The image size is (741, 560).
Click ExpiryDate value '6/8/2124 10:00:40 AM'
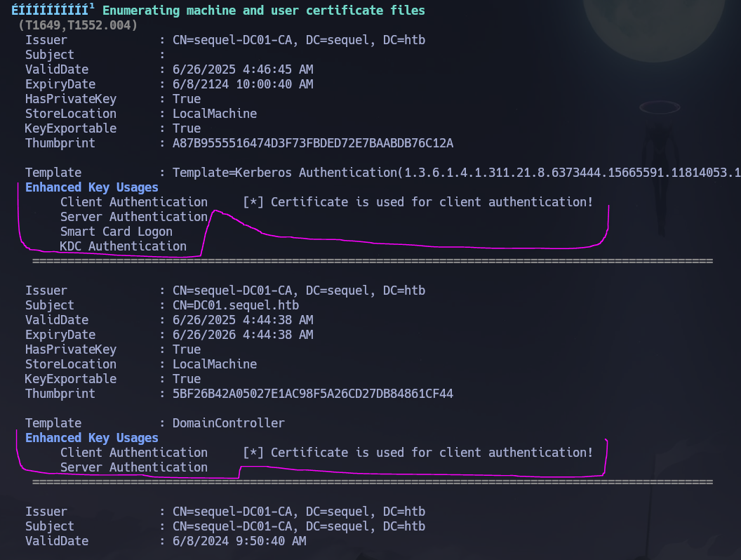[242, 84]
